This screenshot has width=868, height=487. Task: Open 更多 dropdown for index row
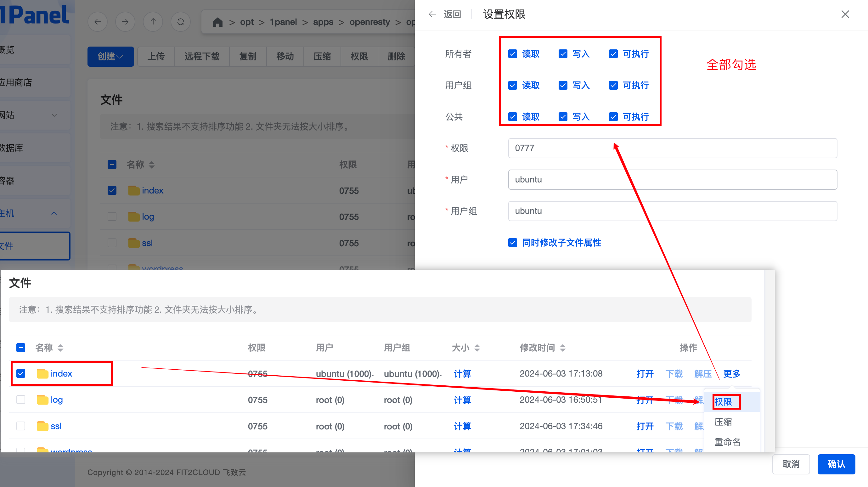pos(732,374)
